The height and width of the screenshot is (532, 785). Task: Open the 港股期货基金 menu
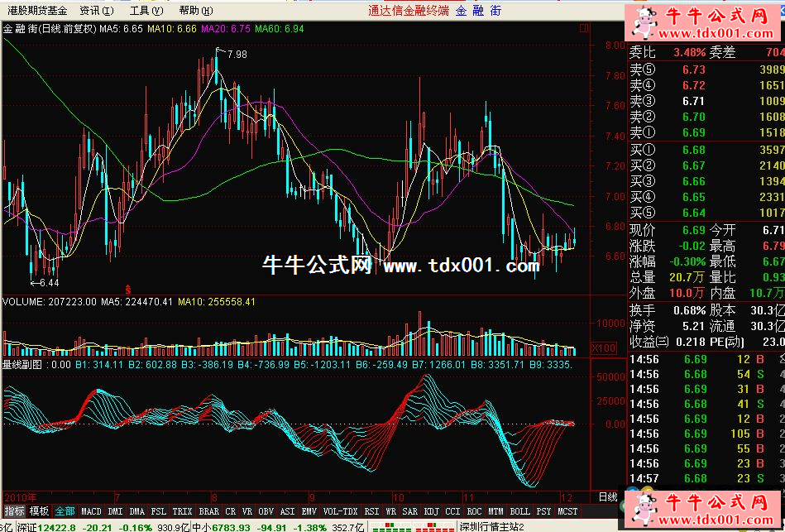coord(37,11)
